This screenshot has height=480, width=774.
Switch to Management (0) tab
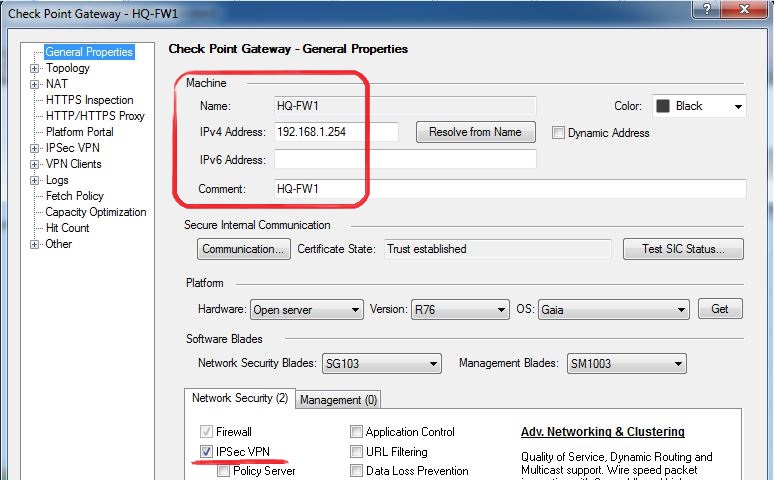pos(339,400)
